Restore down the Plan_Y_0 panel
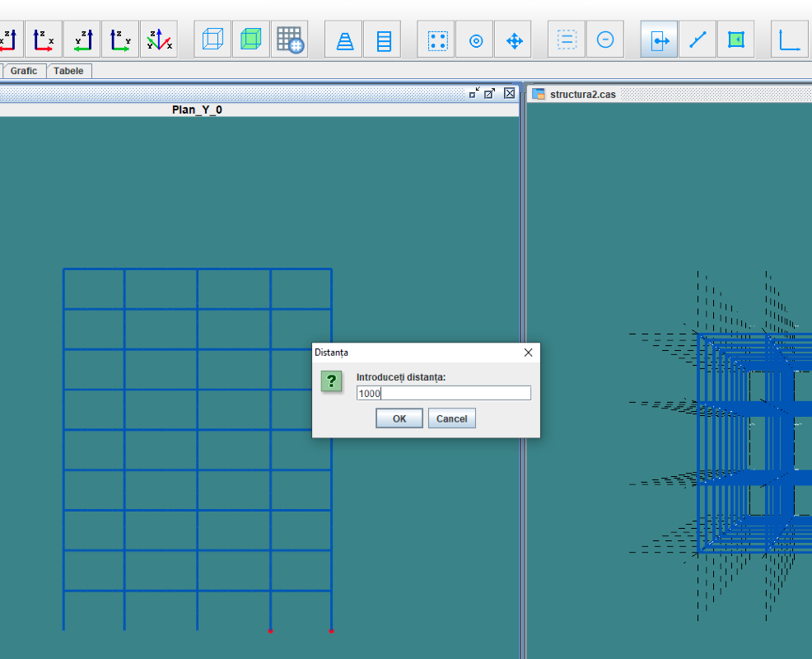The width and height of the screenshot is (812, 659). point(474,93)
